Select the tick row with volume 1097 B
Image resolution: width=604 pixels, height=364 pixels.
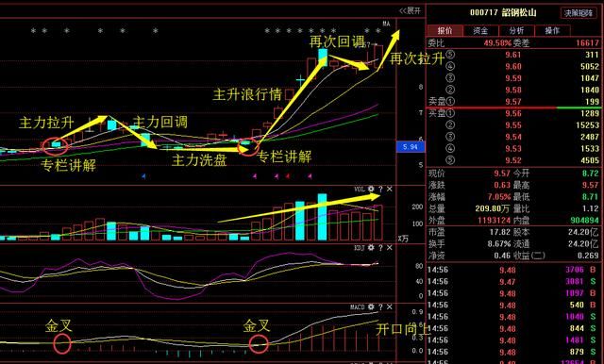point(512,293)
